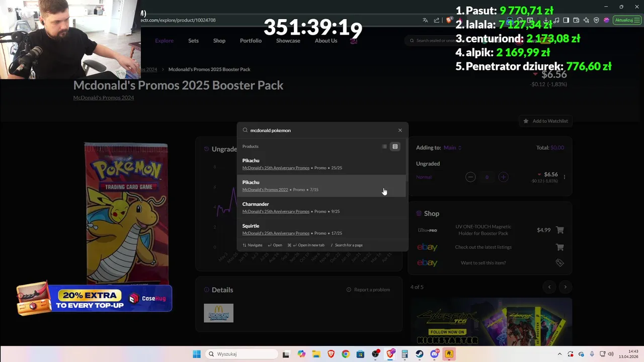This screenshot has width=644, height=362.
Task: Click the 'McDonald's Promos 2024' link under title
Action: coord(104,98)
